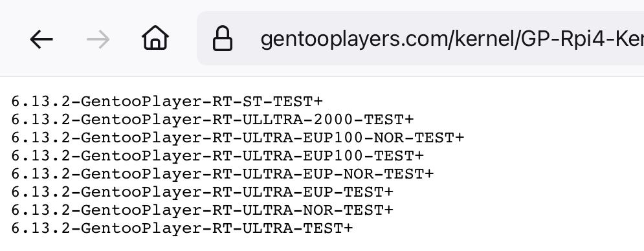Select the RT-ULTRA-EUP100-TEST+ kernel line
The image size is (644, 251).
(x=217, y=155)
